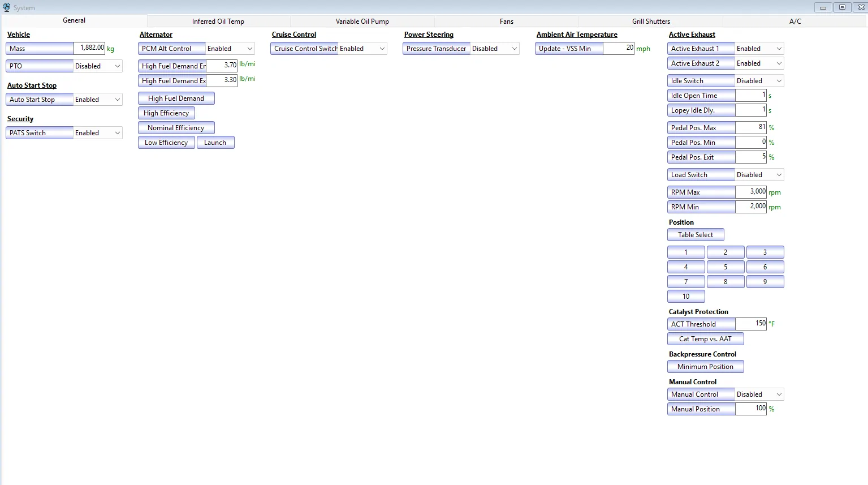
Task: Open the Cruise Control Switch dropdown
Action: [362, 49]
